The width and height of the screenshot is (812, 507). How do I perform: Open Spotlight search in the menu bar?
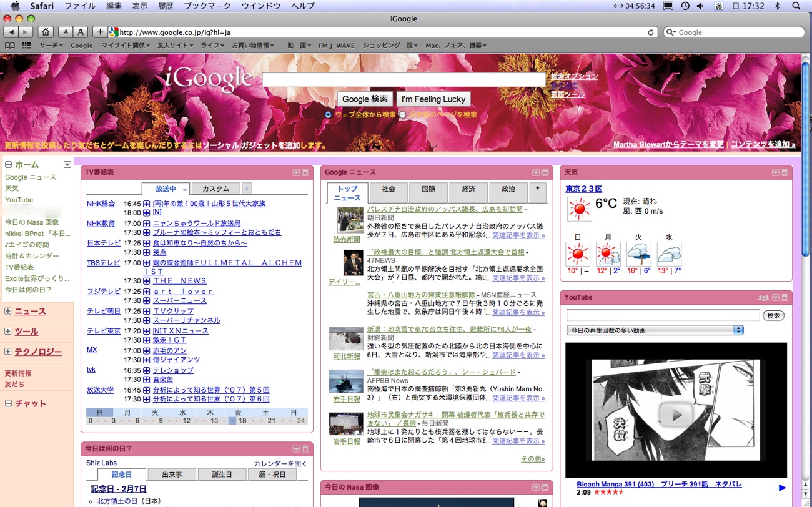(x=796, y=6)
